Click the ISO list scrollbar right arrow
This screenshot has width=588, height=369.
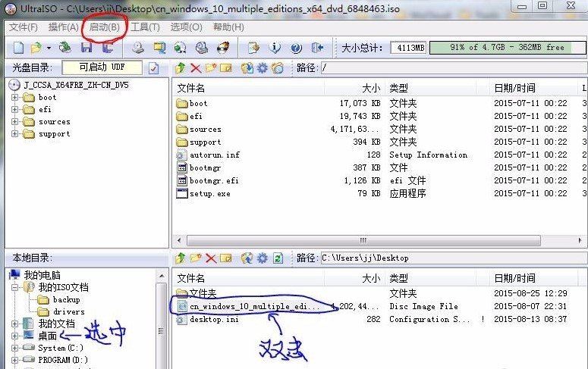[580, 240]
